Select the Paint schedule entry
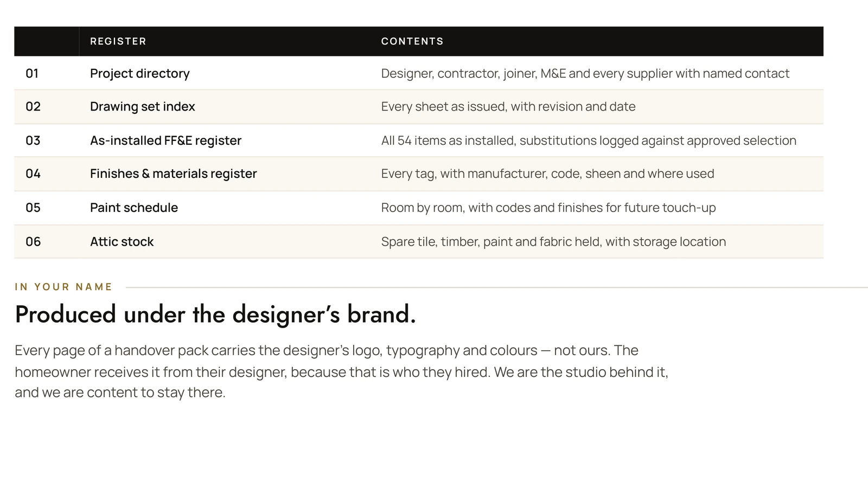The image size is (868, 488). (134, 208)
